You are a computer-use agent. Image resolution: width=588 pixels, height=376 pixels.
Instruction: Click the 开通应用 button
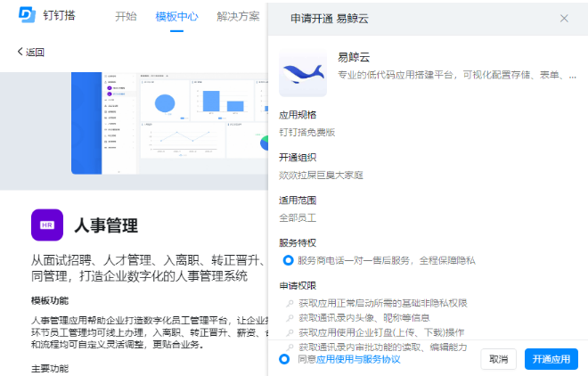[x=551, y=359]
